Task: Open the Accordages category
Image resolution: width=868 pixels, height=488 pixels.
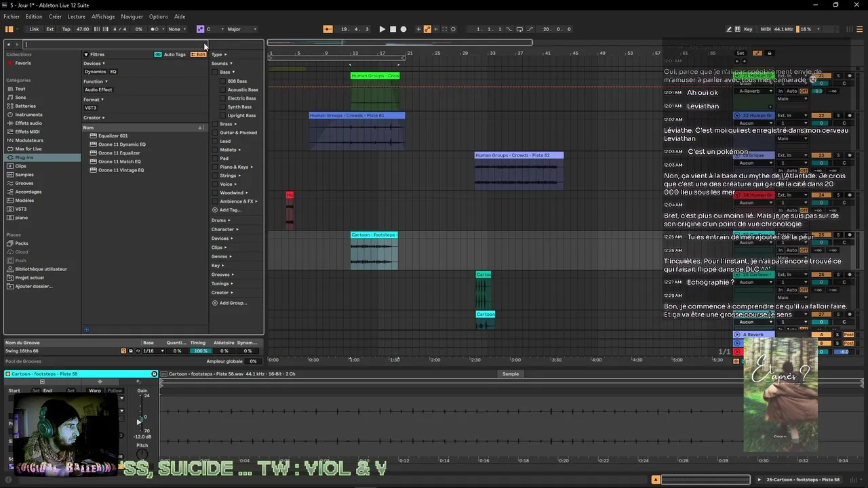Action: point(28,192)
